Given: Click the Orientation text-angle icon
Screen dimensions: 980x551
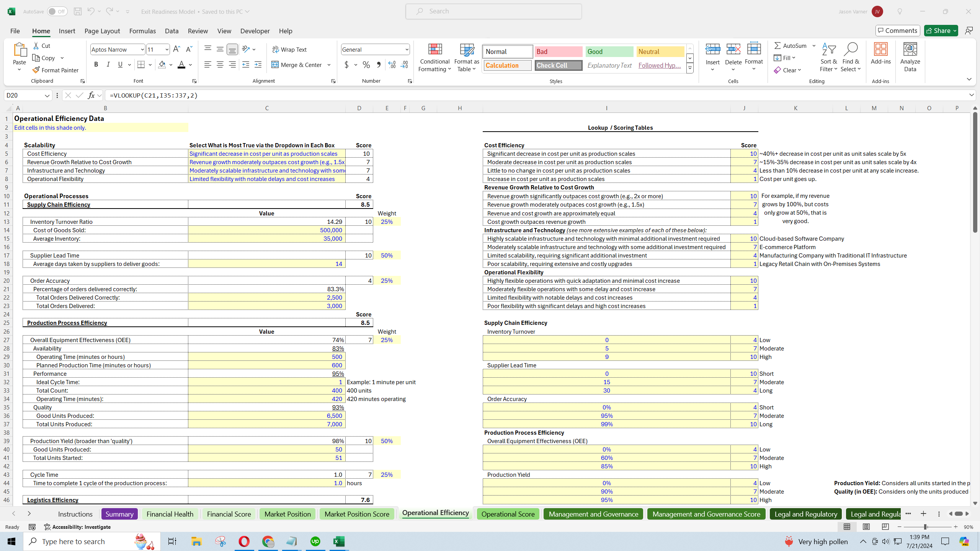Looking at the screenshot, I should [x=246, y=49].
